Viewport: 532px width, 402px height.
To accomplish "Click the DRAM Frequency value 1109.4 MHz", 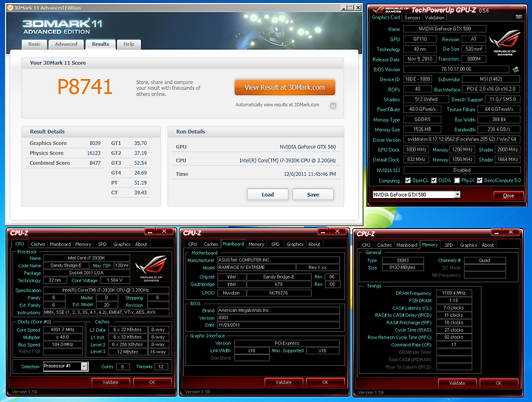I will (454, 293).
